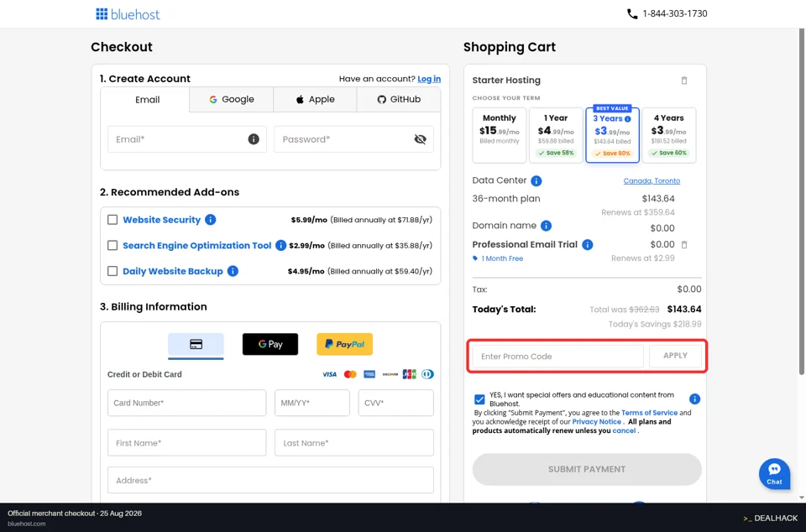Focus the Email* input field

[x=187, y=139]
